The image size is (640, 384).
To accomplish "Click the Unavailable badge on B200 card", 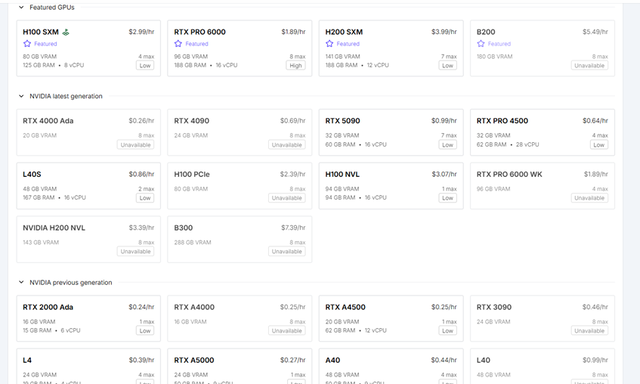I will point(589,66).
